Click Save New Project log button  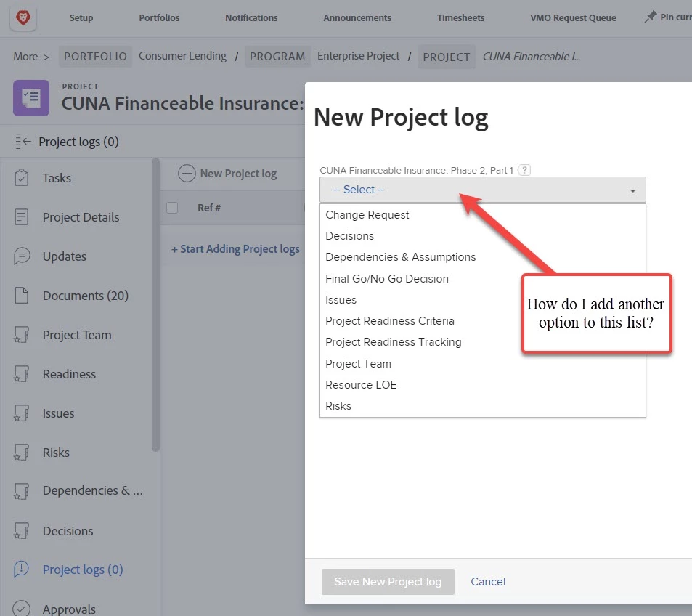click(x=388, y=582)
